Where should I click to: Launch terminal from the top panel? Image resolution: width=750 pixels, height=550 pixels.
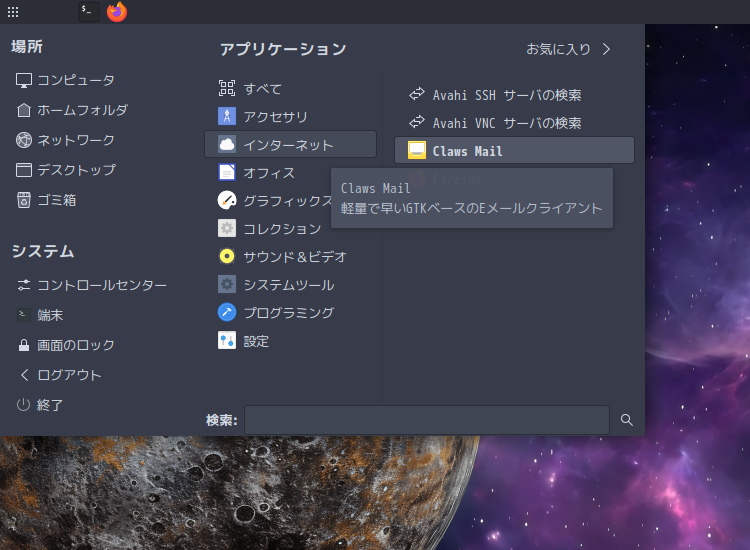tap(88, 11)
